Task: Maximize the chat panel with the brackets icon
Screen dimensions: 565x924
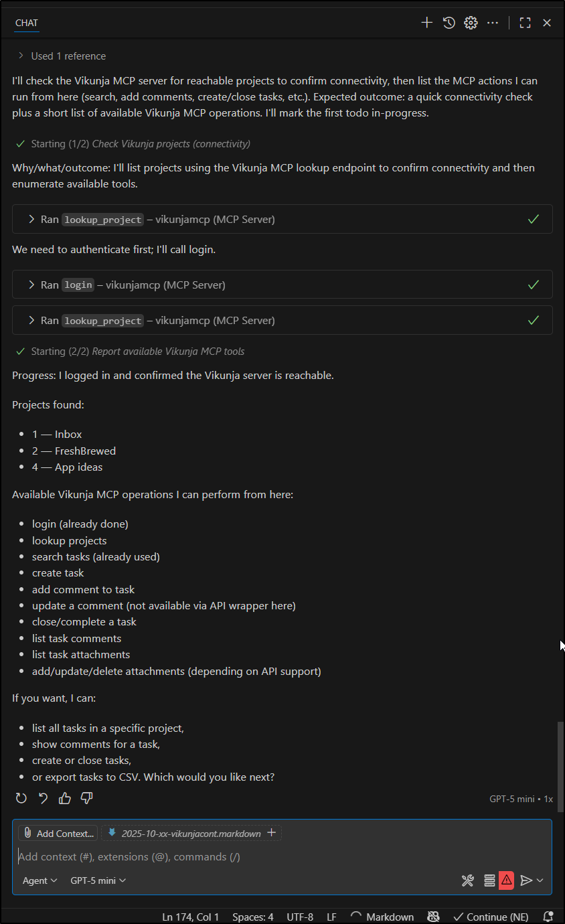Action: pyautogui.click(x=525, y=22)
